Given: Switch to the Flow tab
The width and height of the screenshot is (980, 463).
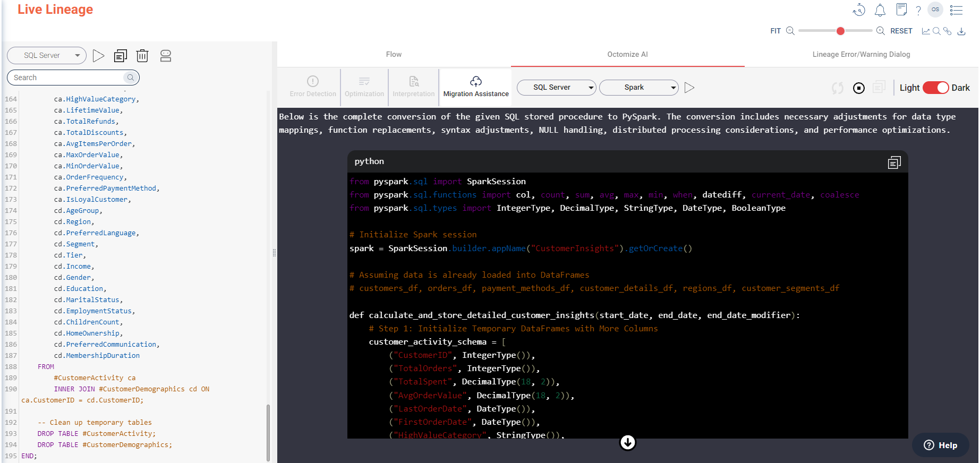Looking at the screenshot, I should (x=394, y=54).
